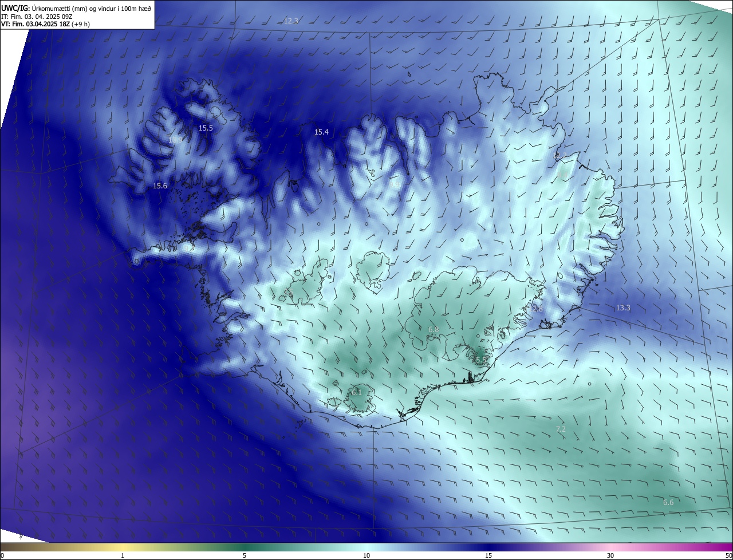The width and height of the screenshot is (733, 560).
Task: Click the 6.8 value on the glacier
Action: [x=434, y=330]
